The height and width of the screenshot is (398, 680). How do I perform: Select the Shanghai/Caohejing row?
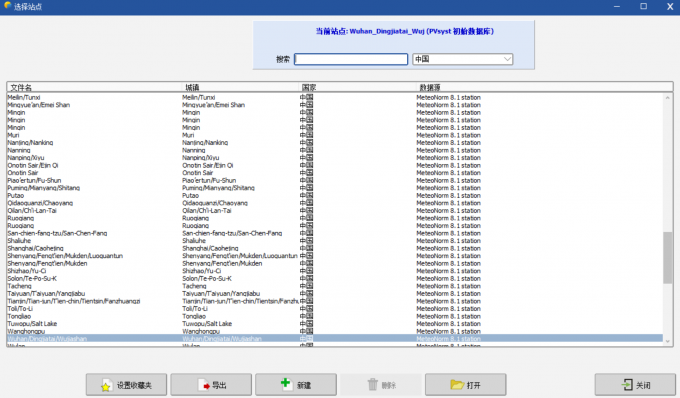(x=335, y=248)
